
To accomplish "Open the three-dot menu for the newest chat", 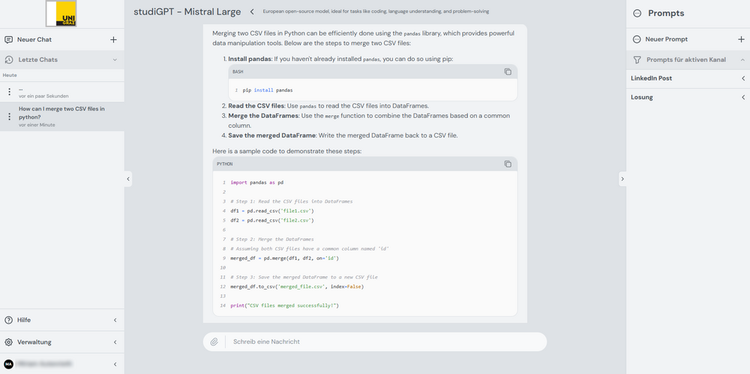I will click(x=9, y=92).
